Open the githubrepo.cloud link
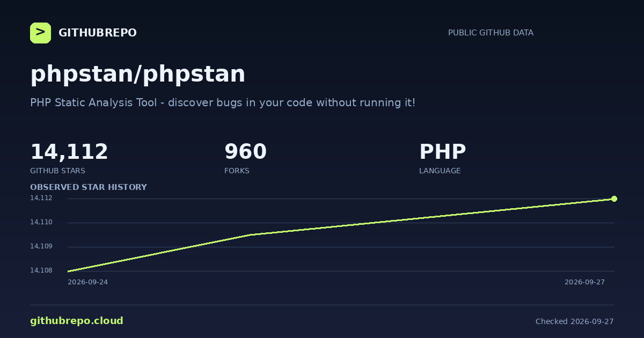This screenshot has width=644, height=338. click(77, 321)
